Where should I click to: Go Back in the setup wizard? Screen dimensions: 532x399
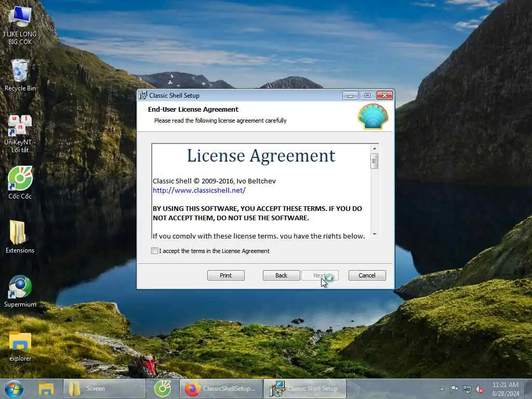[x=281, y=275]
